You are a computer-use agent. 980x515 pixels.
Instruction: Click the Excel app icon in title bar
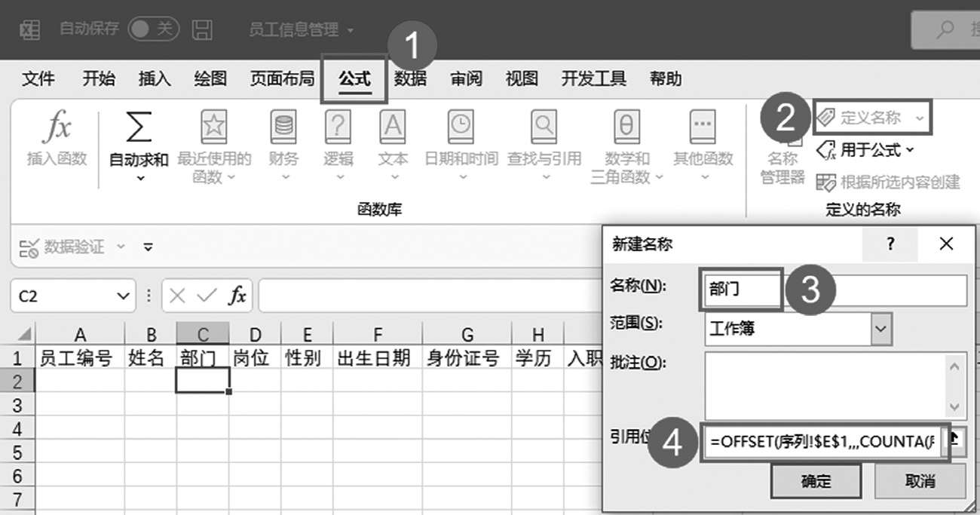(x=29, y=30)
